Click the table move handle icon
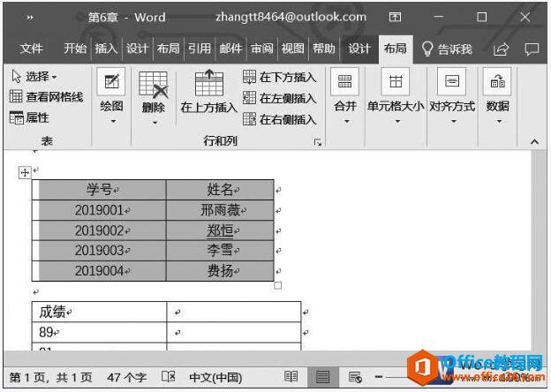 [24, 172]
